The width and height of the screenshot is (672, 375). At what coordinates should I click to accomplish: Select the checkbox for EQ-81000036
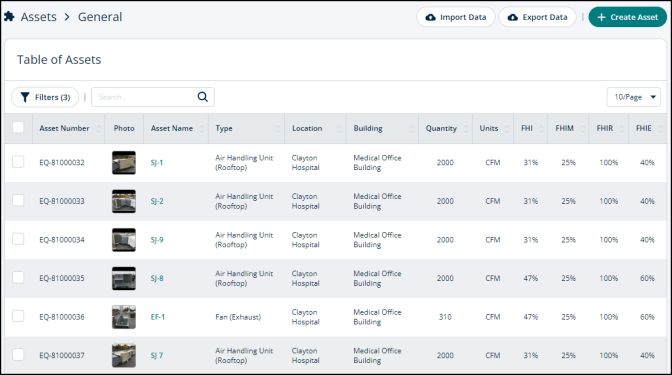(x=18, y=316)
